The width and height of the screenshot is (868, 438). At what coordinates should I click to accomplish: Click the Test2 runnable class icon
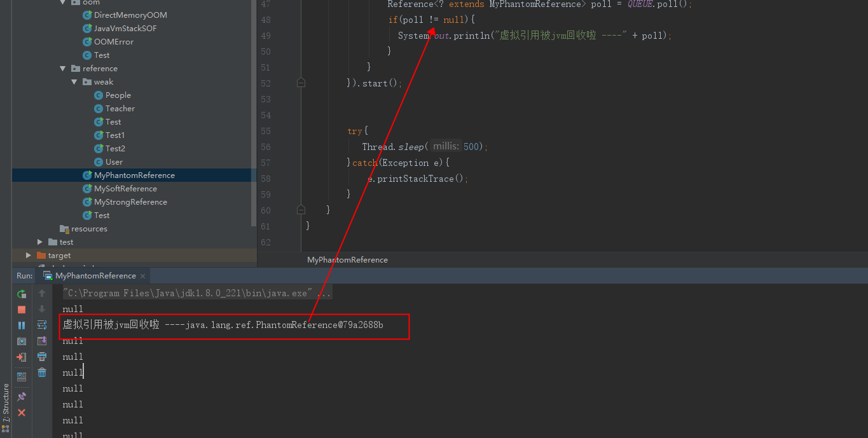coord(99,149)
